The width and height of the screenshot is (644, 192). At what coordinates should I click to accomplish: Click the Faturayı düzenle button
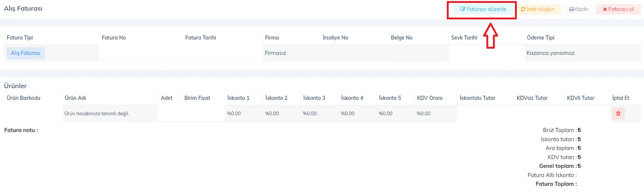[484, 9]
